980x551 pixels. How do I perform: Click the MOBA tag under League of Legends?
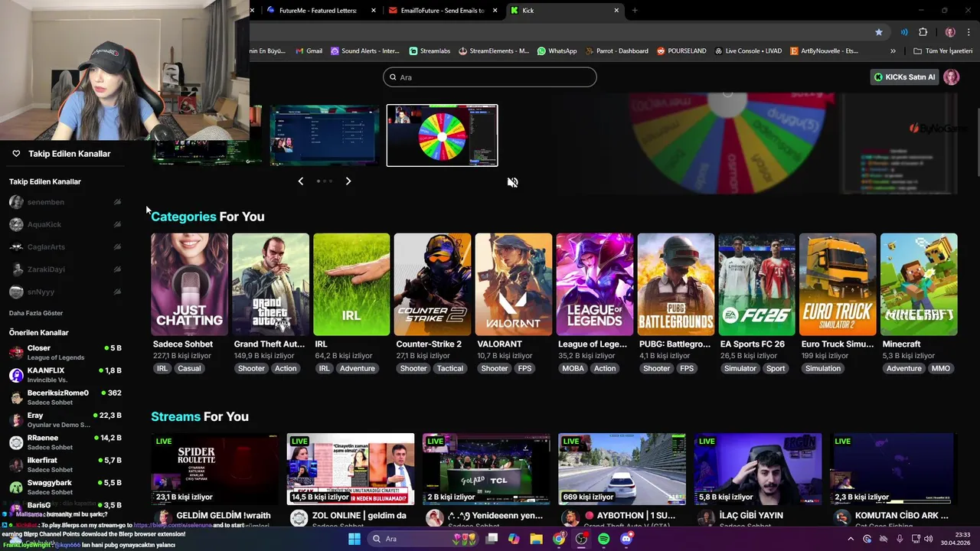(573, 368)
